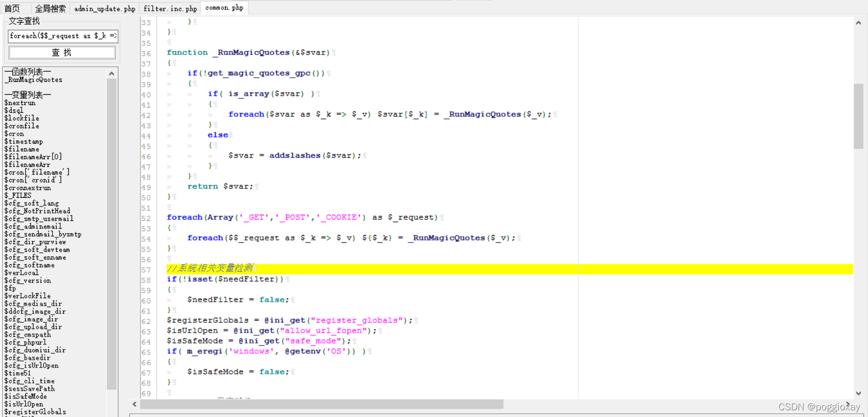Viewport: 868px width, 417px height.
Task: Switch to the 全局搜索 tab
Action: (x=50, y=8)
